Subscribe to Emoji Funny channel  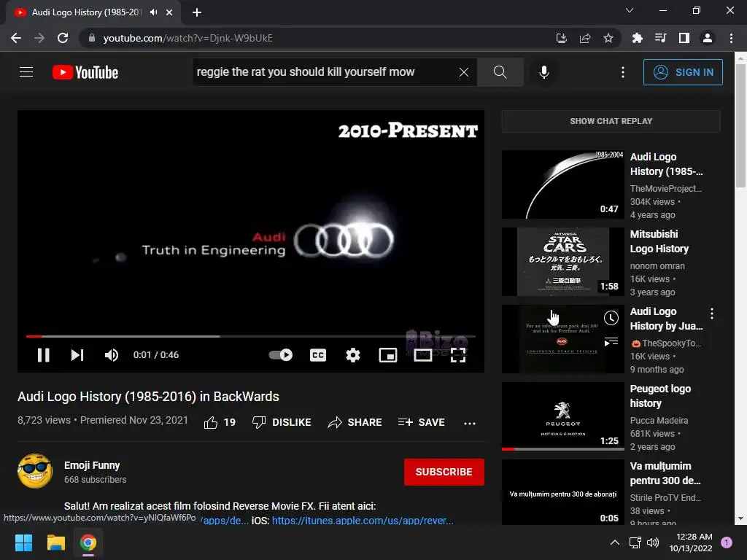[x=444, y=472]
